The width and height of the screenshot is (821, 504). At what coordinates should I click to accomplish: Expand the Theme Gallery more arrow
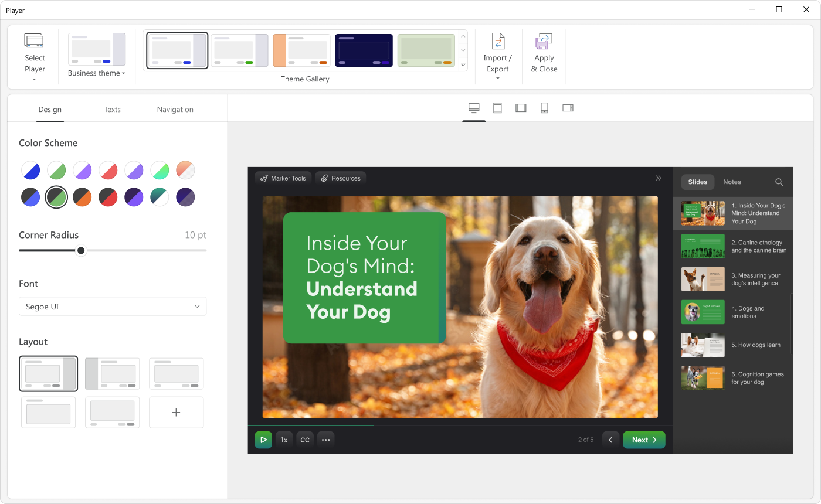coord(463,64)
